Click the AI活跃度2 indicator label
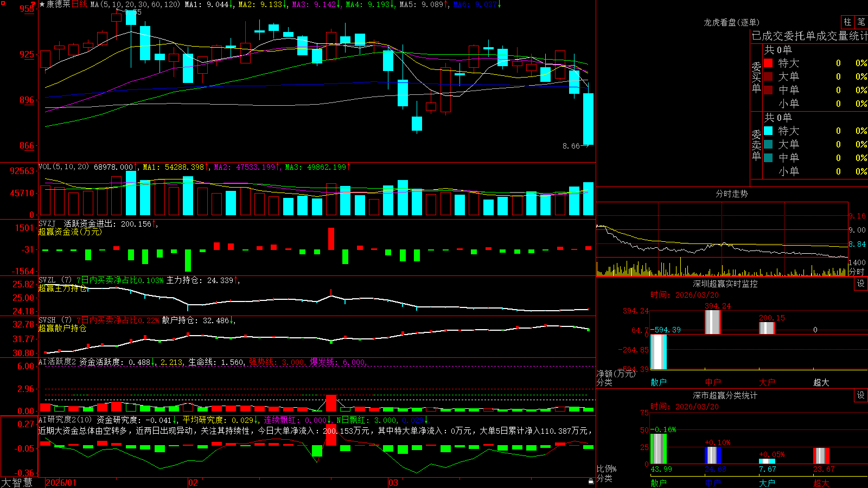Screen dimensions: 868x488 click(58, 362)
